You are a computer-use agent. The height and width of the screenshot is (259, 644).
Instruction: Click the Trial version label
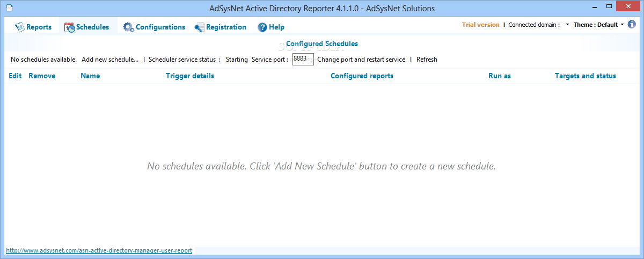click(x=481, y=25)
